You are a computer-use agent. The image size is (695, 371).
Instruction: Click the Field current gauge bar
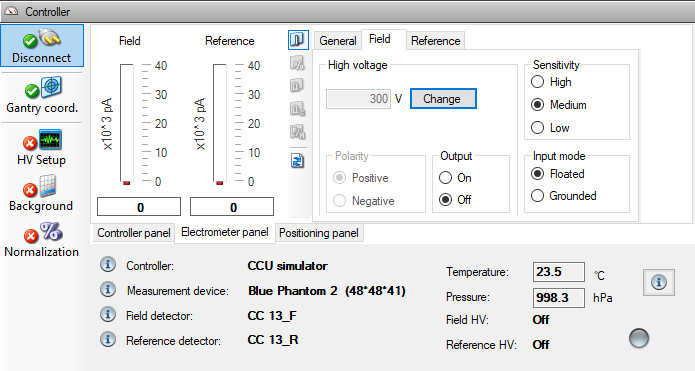(127, 124)
